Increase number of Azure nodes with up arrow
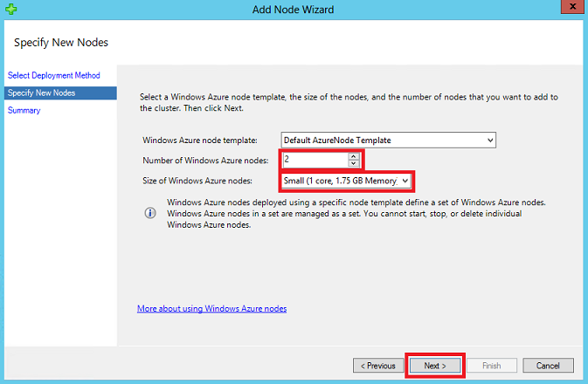 click(x=353, y=156)
